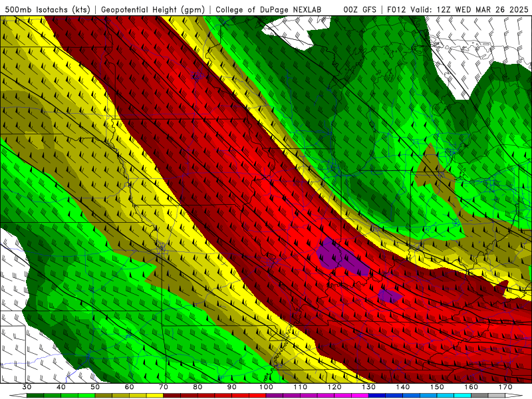Click the '40' value on the color scale

61,387
